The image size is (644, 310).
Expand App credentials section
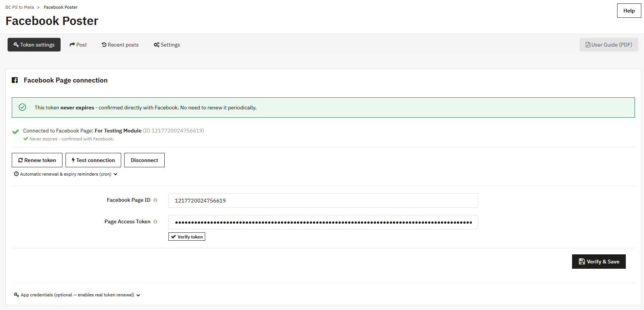point(77,295)
